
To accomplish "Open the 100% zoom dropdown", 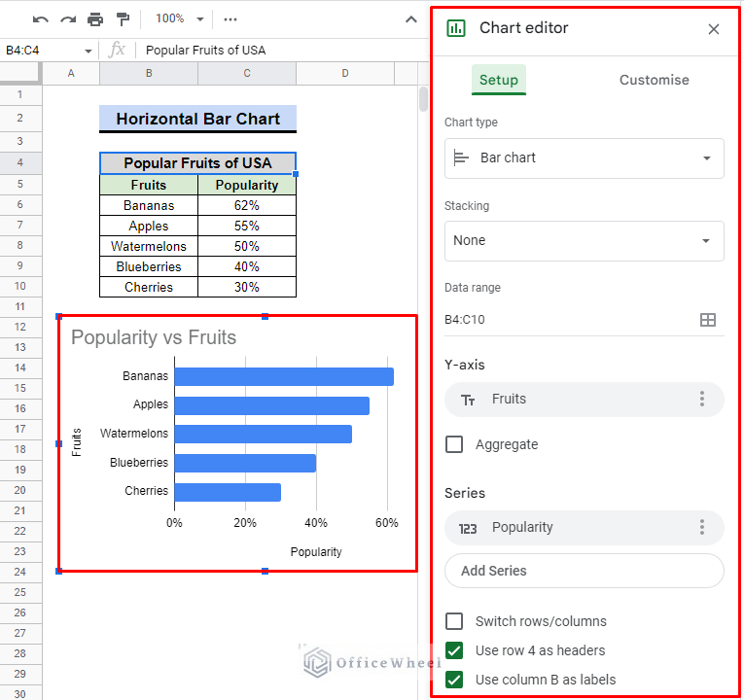I will (180, 18).
